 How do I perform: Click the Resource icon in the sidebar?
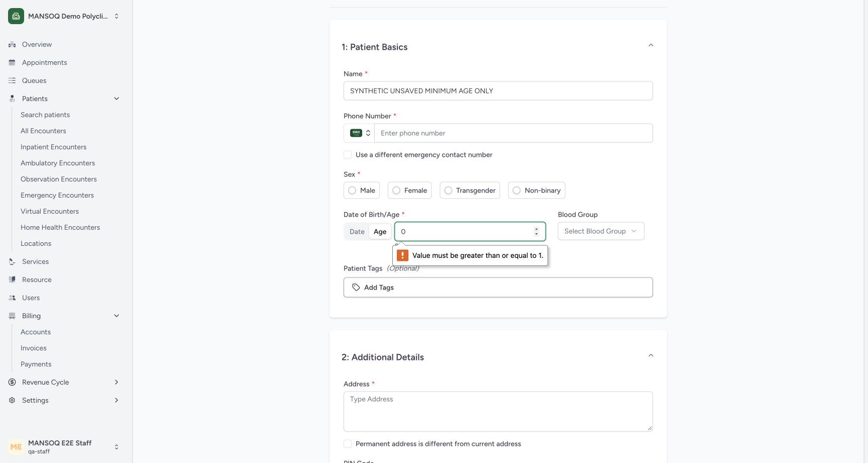[12, 280]
